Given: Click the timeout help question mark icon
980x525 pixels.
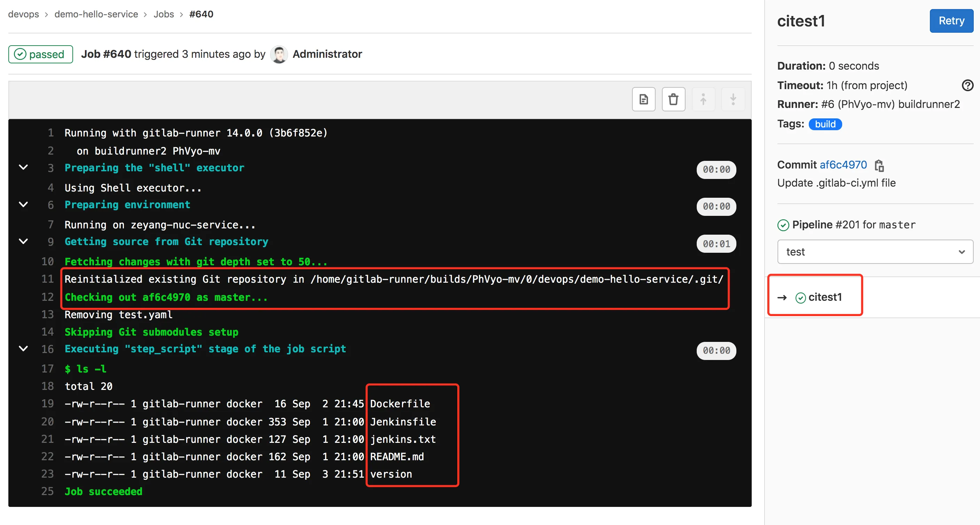Looking at the screenshot, I should 967,85.
